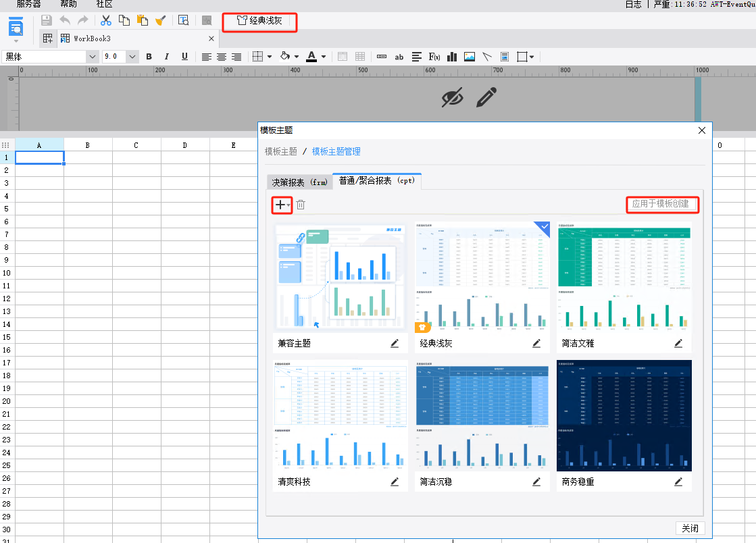Image resolution: width=756 pixels, height=543 pixels.
Task: Switch to the WorkBook3 tab
Action: [x=92, y=38]
